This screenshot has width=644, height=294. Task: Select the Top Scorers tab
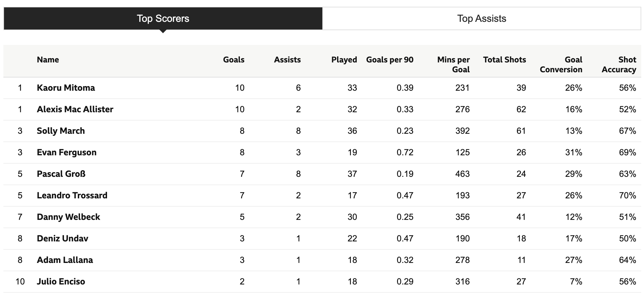(163, 18)
